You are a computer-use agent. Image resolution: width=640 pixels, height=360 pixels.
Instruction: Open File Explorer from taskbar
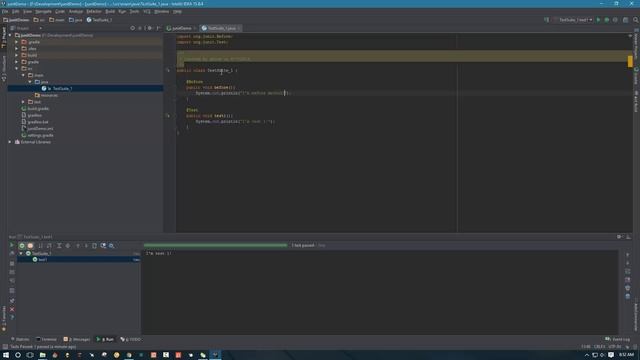tap(42, 355)
